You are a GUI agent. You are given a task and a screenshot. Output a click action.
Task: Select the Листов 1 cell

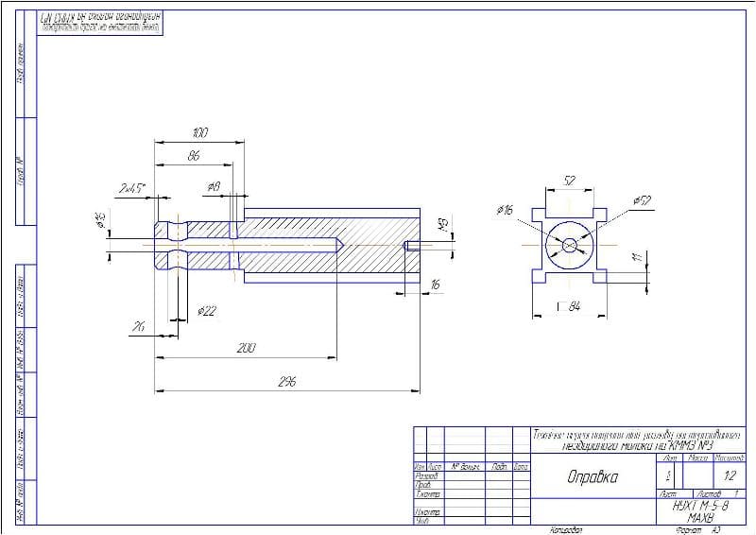pos(719,494)
